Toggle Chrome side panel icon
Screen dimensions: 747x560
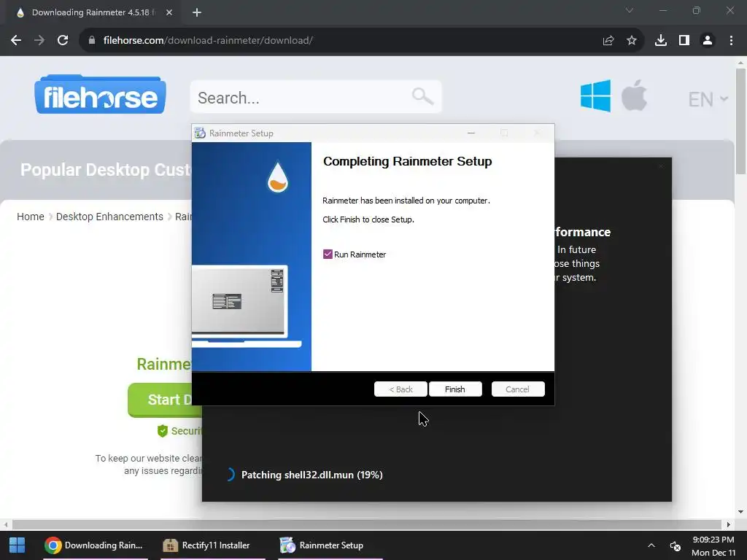coord(684,41)
